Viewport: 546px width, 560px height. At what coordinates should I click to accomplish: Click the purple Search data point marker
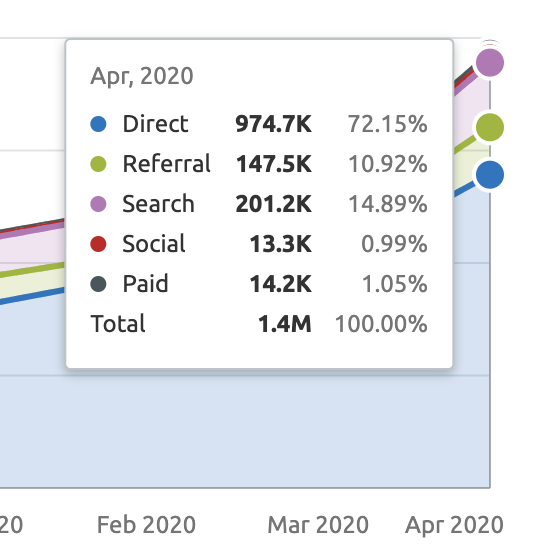pos(490,63)
